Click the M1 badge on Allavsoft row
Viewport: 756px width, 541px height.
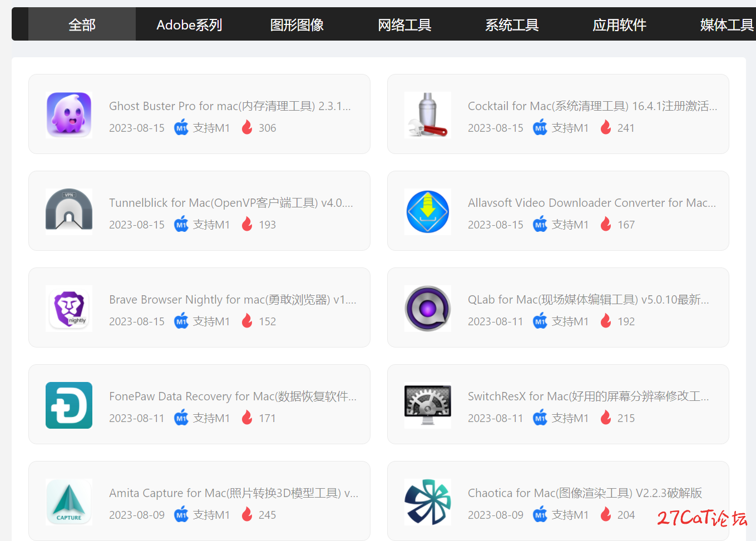click(540, 224)
